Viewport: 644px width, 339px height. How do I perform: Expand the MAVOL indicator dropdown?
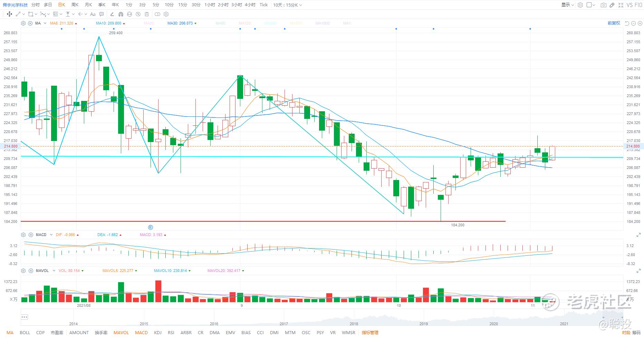pos(54,271)
